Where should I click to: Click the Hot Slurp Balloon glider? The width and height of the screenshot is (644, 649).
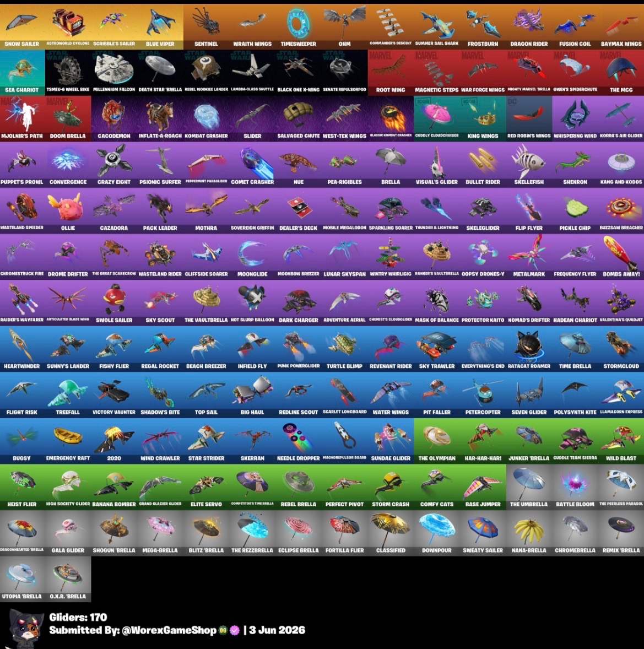252,302
